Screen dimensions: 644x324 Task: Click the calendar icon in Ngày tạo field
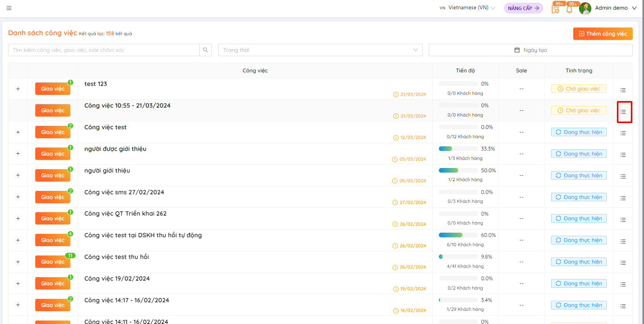coord(517,50)
